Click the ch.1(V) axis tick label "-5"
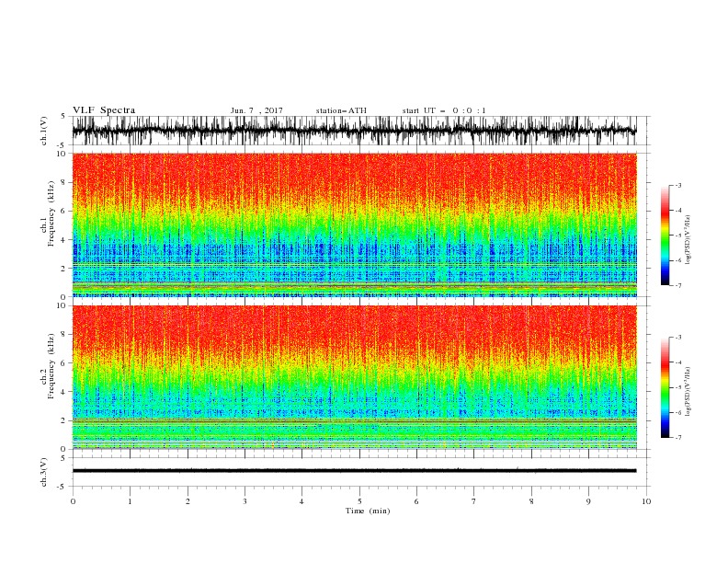This screenshot has height=563, width=728. (x=63, y=145)
